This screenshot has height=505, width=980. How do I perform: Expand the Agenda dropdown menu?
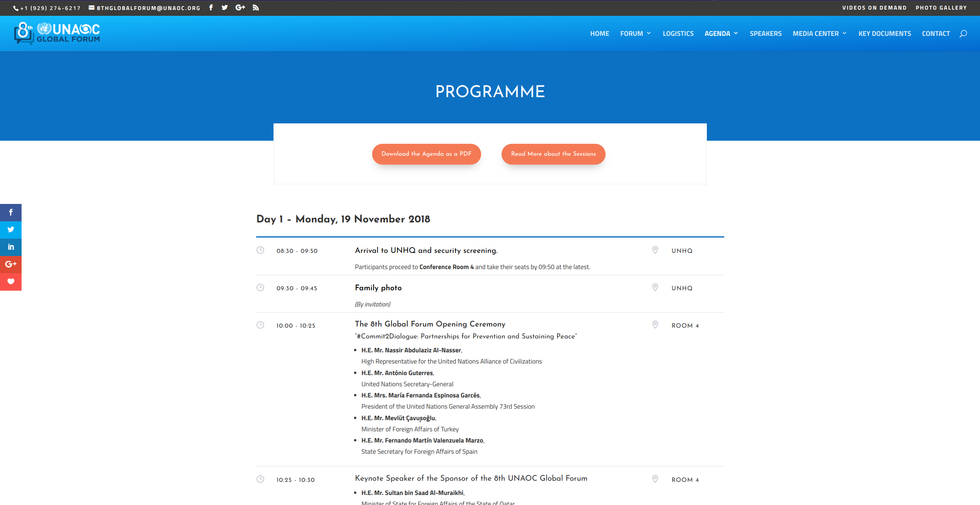(x=721, y=34)
